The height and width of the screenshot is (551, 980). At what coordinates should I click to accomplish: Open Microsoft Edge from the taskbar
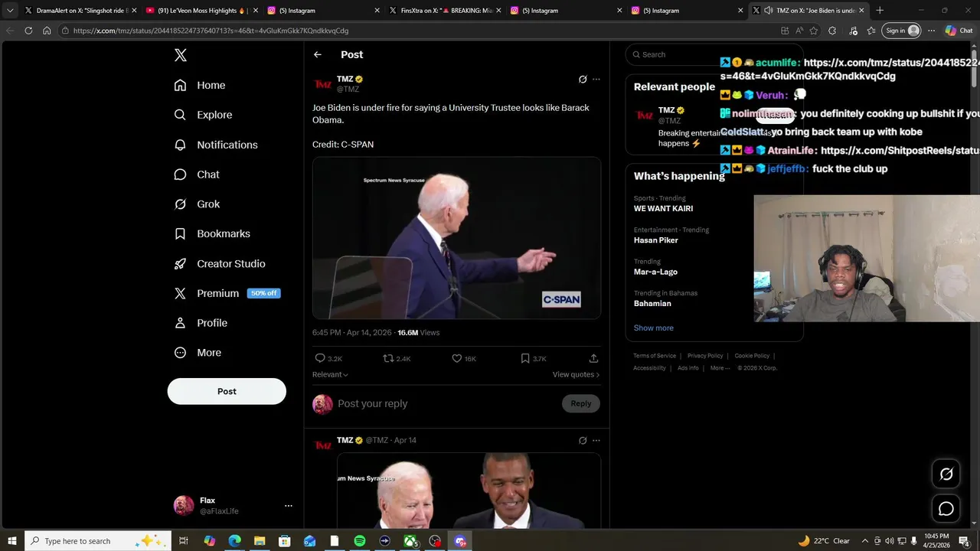(x=234, y=541)
